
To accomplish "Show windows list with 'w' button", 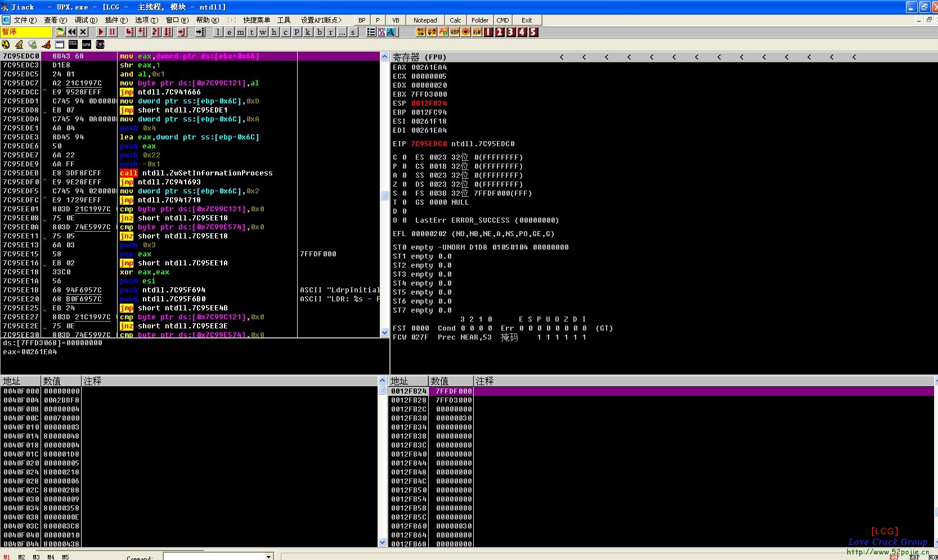I will click(x=263, y=32).
